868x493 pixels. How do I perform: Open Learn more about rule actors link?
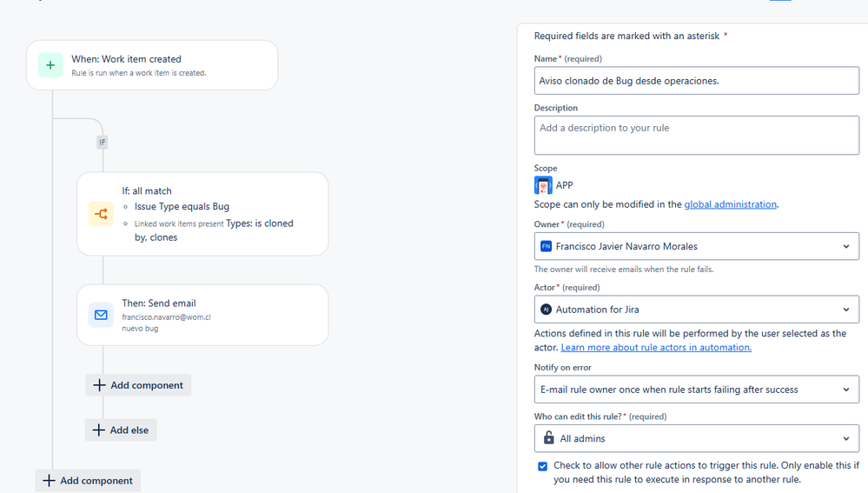tap(656, 347)
